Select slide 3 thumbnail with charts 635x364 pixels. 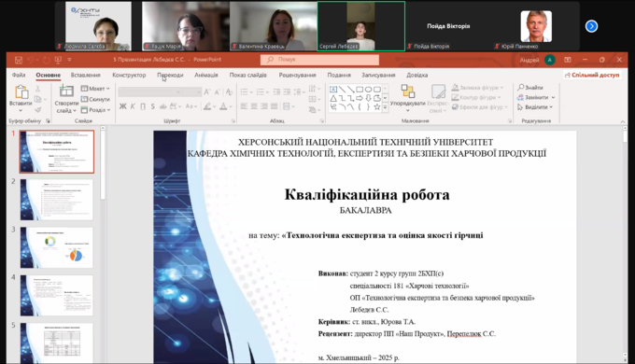(57, 247)
